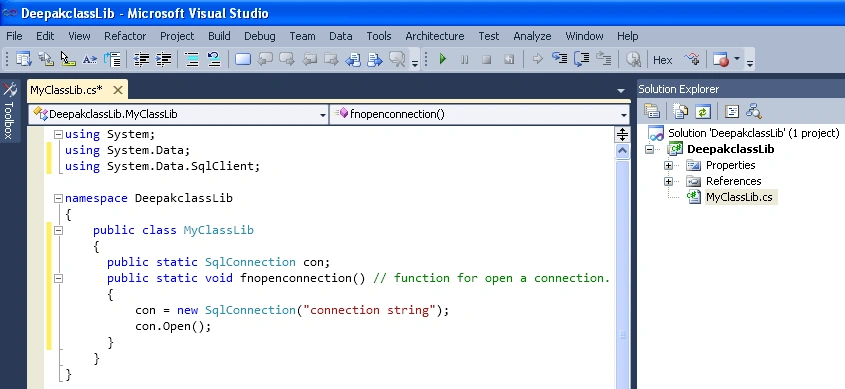This screenshot has height=389, width=845.
Task: Click View Code icon in Solution Explorer
Action: (x=731, y=112)
